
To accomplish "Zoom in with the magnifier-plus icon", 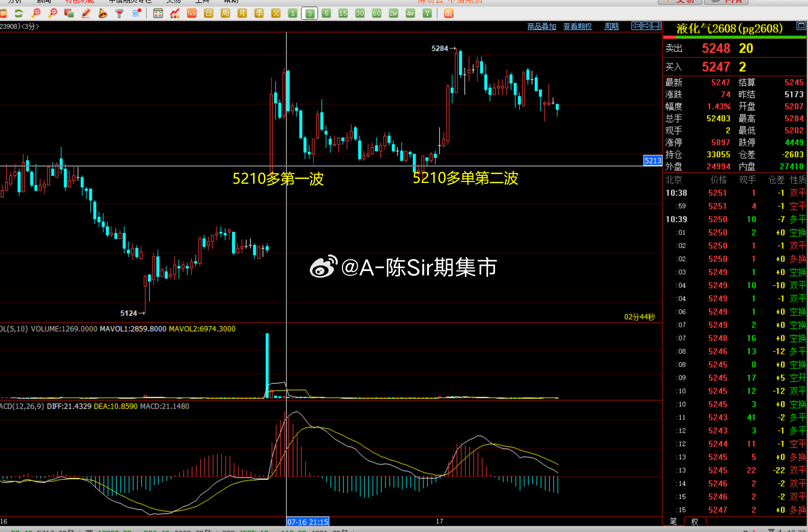I will [x=36, y=14].
